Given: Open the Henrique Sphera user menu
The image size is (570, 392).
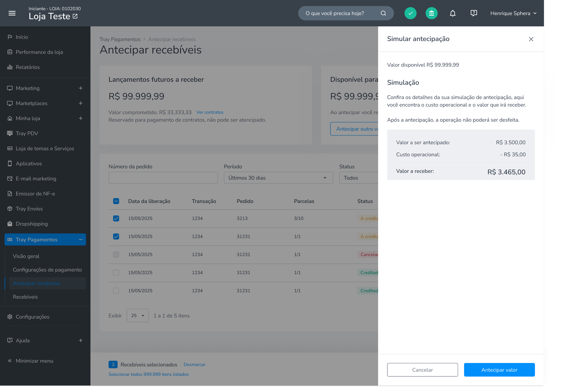Looking at the screenshot, I should click(513, 13).
